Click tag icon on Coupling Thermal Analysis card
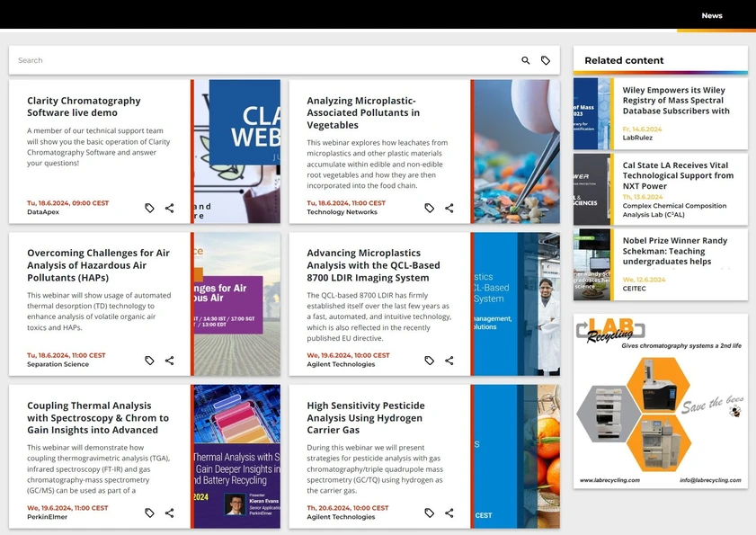The height and width of the screenshot is (535, 756). (x=149, y=513)
